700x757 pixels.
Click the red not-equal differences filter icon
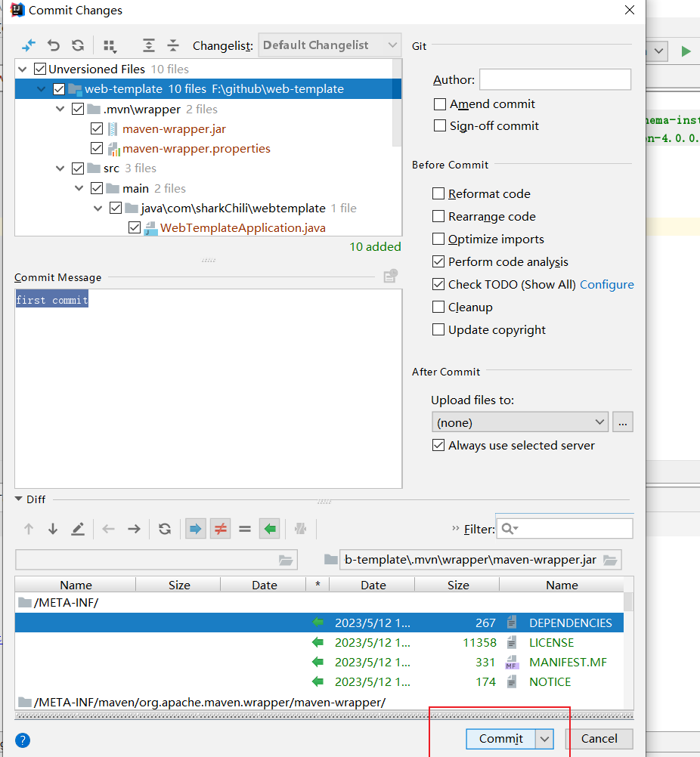pyautogui.click(x=220, y=529)
